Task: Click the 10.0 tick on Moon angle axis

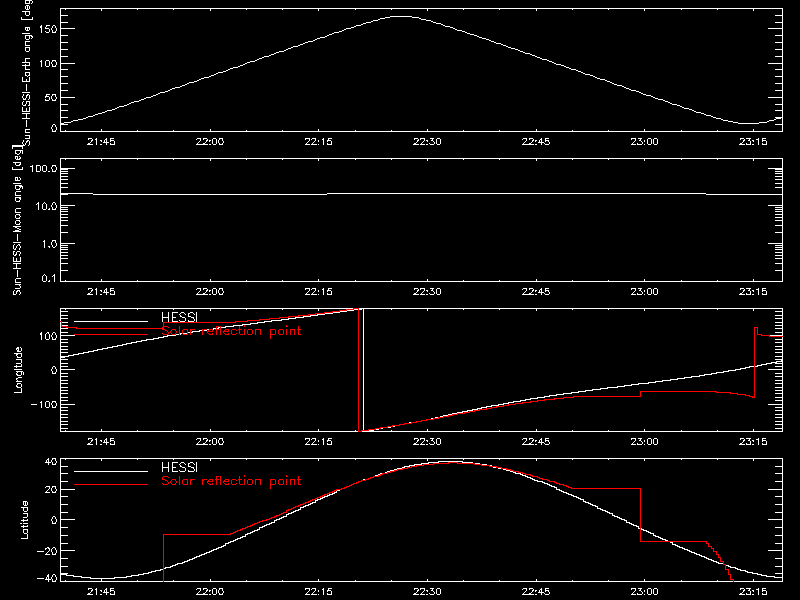Action: [x=46, y=206]
